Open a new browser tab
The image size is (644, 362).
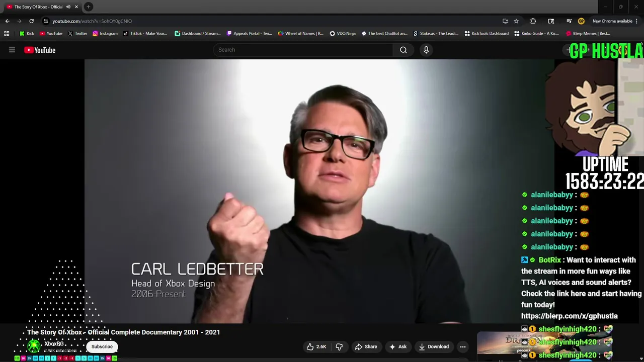88,7
